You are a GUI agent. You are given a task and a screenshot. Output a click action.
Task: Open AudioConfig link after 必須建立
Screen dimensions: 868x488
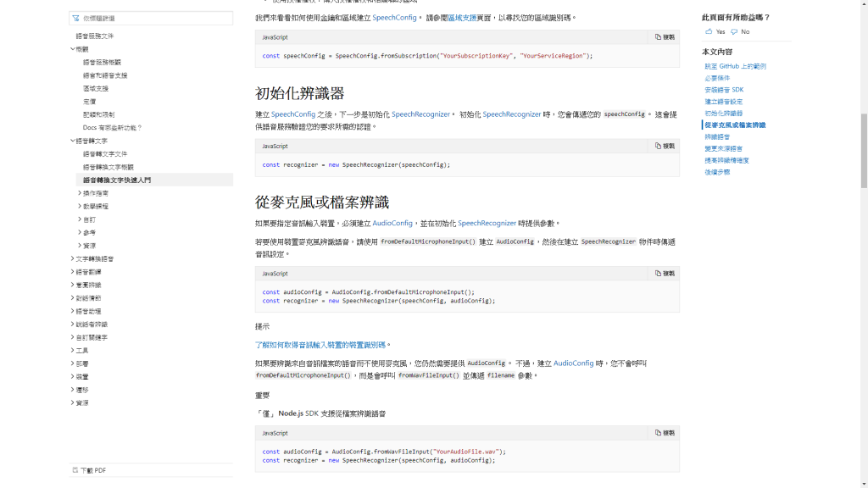[x=392, y=223]
